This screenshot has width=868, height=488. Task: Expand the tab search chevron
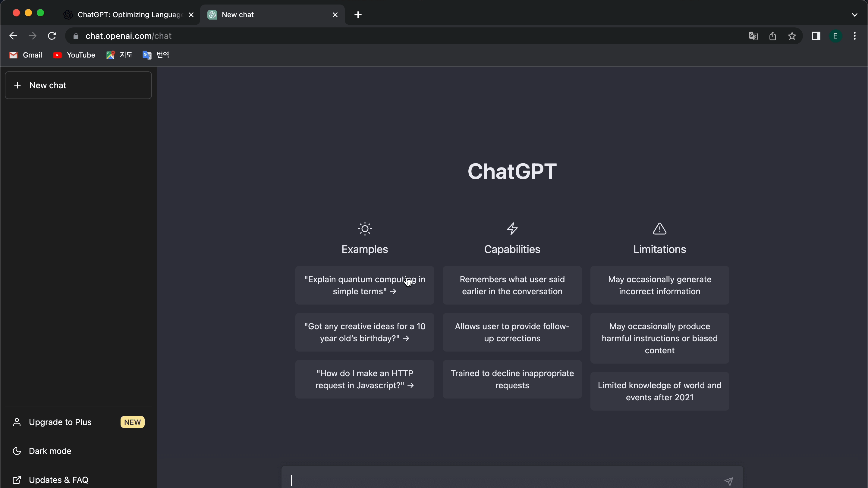(x=854, y=15)
